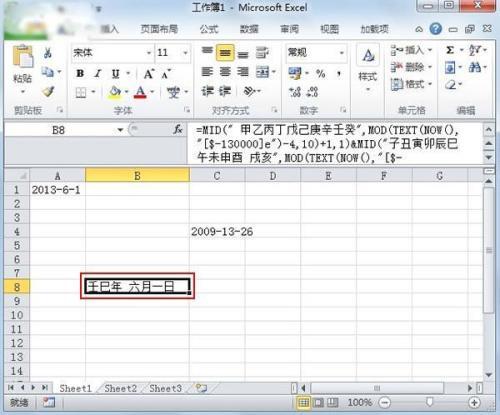The width and height of the screenshot is (500, 415).
Task: Open the cells 格式 button
Action: 411,84
